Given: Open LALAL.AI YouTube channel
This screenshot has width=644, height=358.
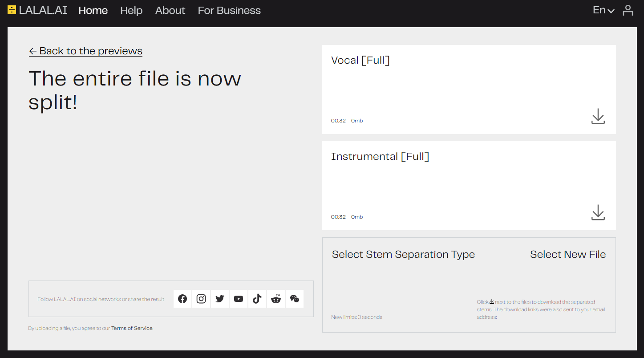Looking at the screenshot, I should click(239, 299).
